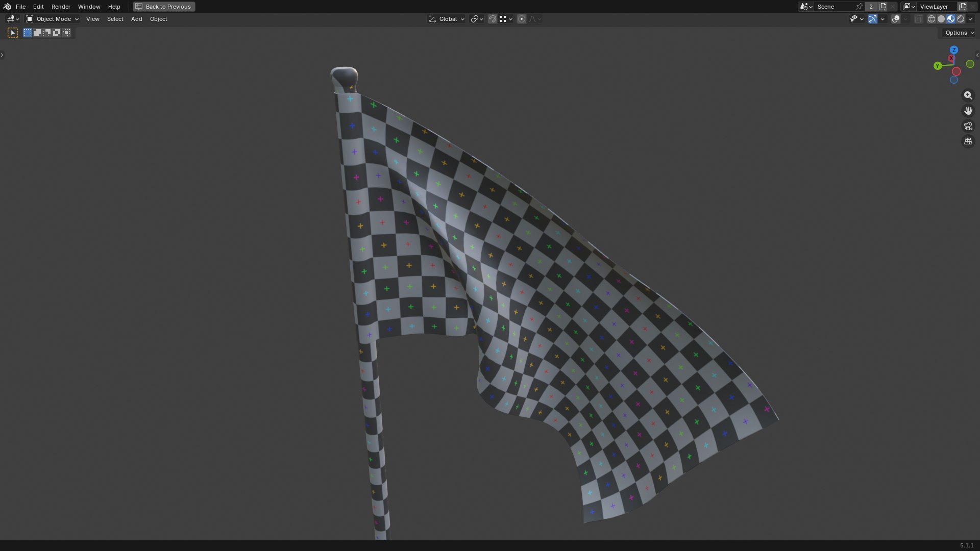Open the viewport Add menu
980x551 pixels.
136,19
